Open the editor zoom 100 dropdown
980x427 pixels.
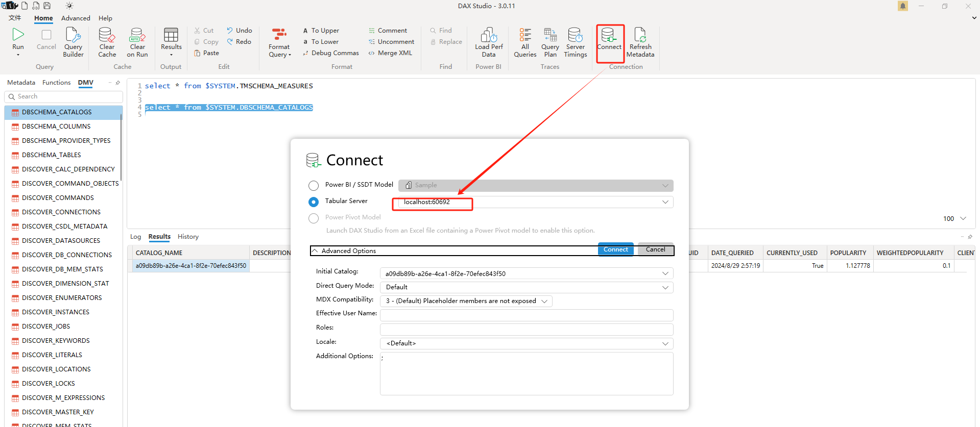pos(963,218)
